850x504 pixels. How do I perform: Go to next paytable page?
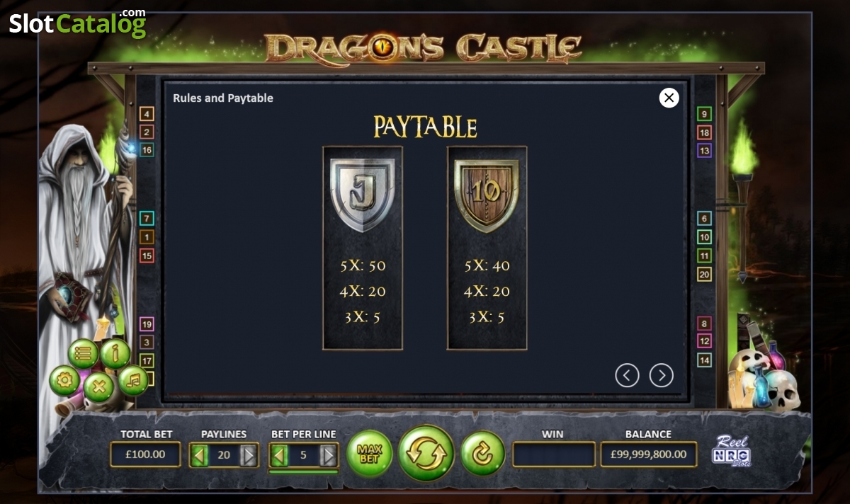662,375
